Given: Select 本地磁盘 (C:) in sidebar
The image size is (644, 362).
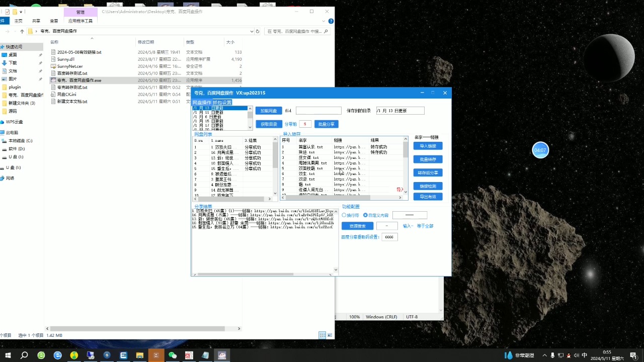Looking at the screenshot, I should tap(20, 141).
